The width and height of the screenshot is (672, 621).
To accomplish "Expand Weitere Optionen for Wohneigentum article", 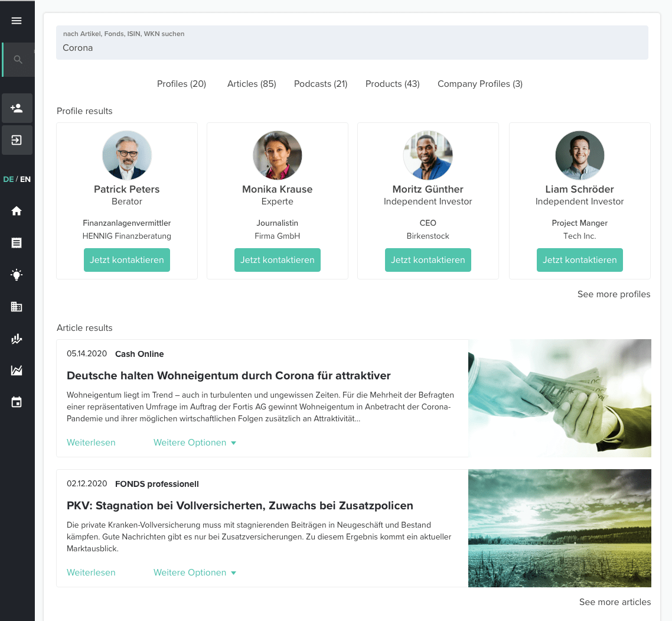I will click(195, 443).
